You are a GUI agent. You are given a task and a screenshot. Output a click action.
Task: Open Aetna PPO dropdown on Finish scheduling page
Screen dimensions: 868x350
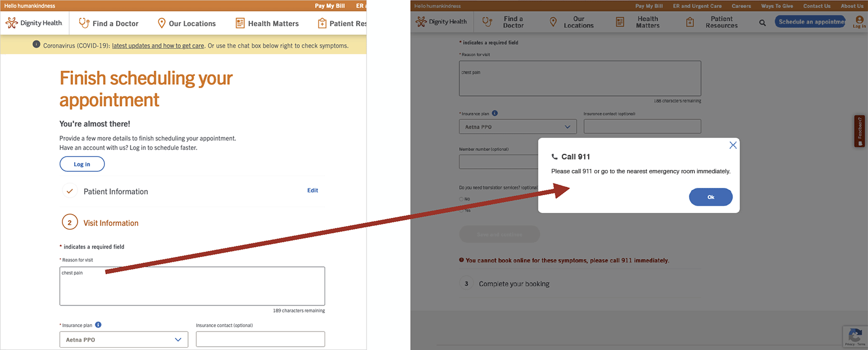pyautogui.click(x=124, y=339)
